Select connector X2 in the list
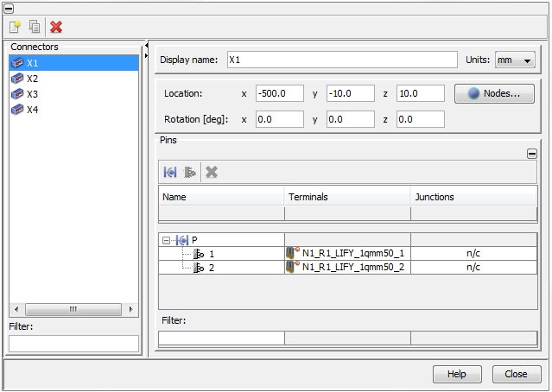The width and height of the screenshot is (552, 392). point(73,79)
